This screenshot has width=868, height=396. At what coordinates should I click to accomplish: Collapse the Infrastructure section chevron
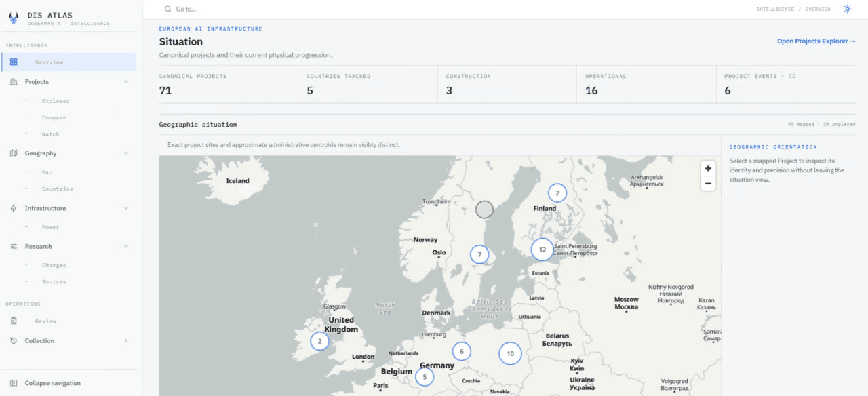pos(126,208)
